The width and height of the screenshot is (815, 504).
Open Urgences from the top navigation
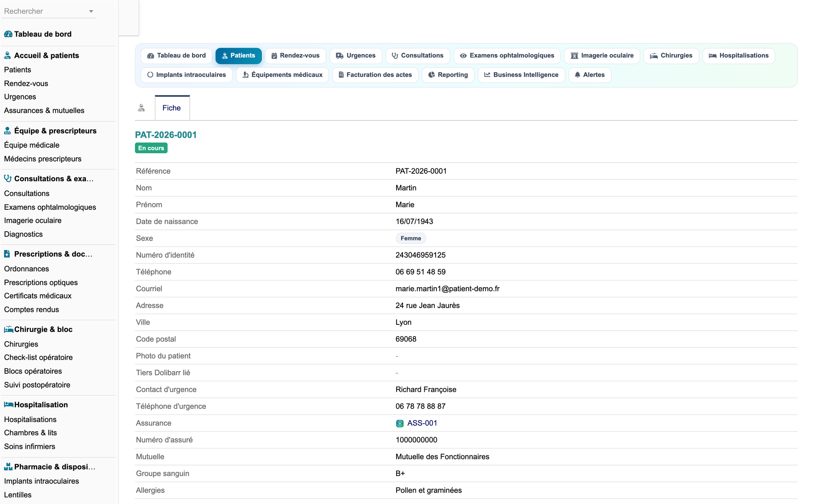point(356,56)
